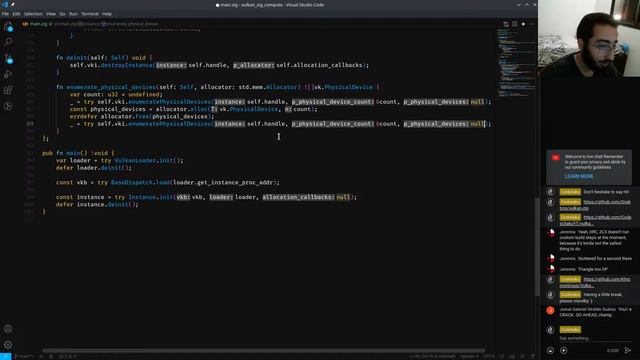Open the Run menu
Viewport: 640px width, 360px height.
[x=73, y=14]
